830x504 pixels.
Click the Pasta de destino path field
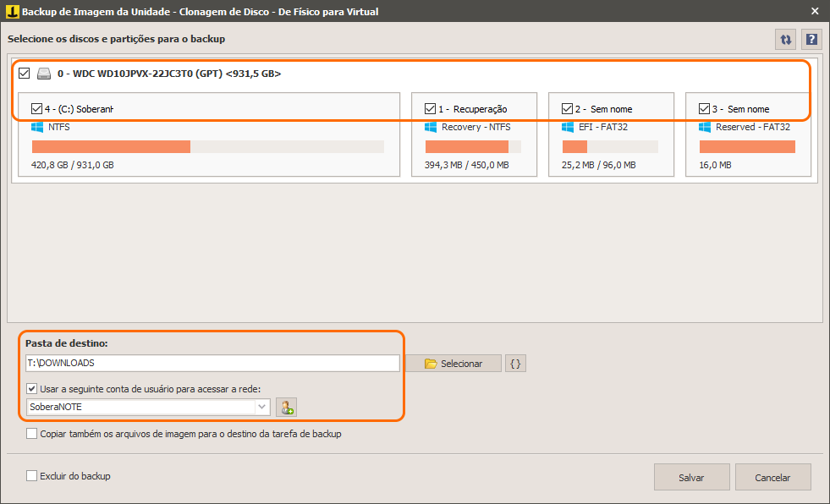(213, 363)
